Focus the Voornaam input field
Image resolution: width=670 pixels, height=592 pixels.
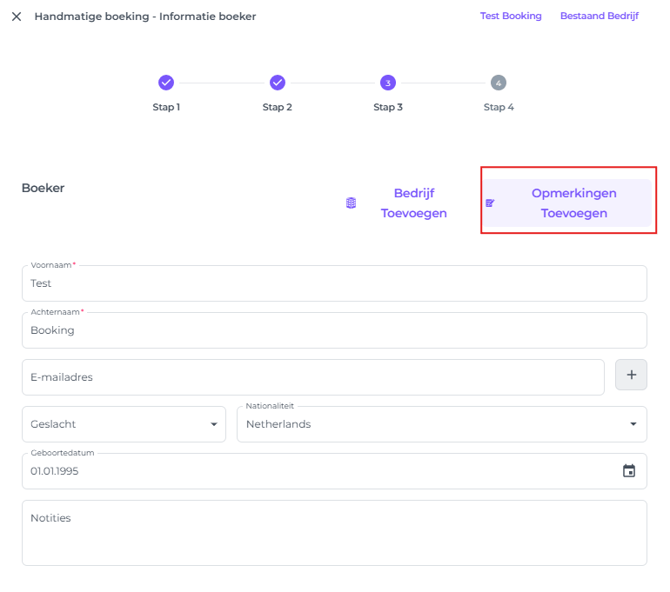point(334,284)
